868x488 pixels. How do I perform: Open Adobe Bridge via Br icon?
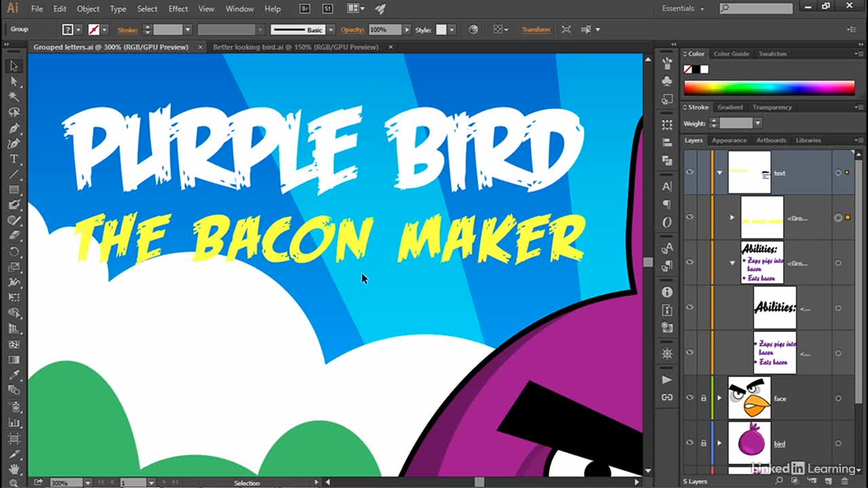click(306, 9)
